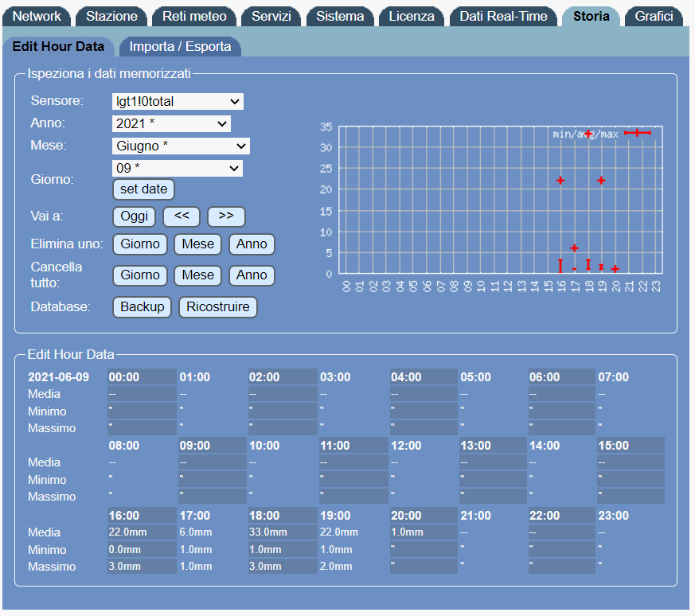Open the Reti meteo tab

pos(194,17)
